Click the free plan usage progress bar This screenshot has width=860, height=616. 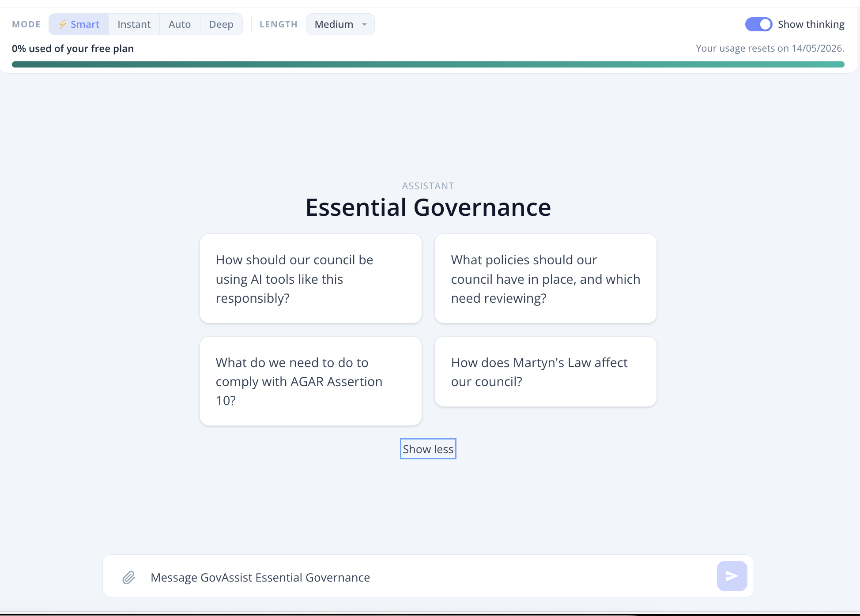click(x=428, y=64)
